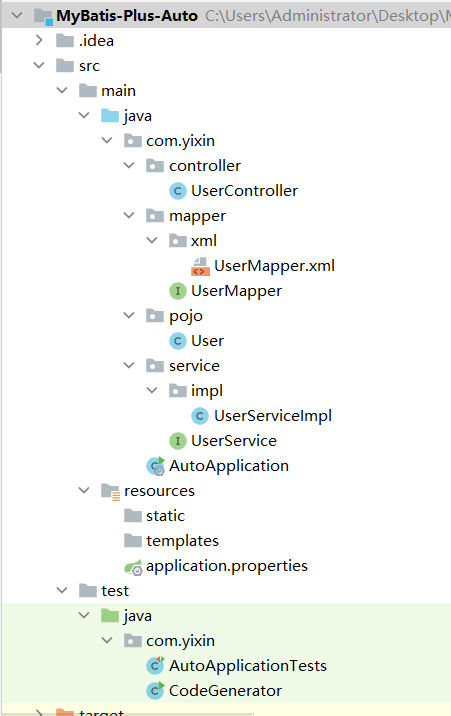Select the MyBatis-Plus-Auto project root

pos(127,16)
